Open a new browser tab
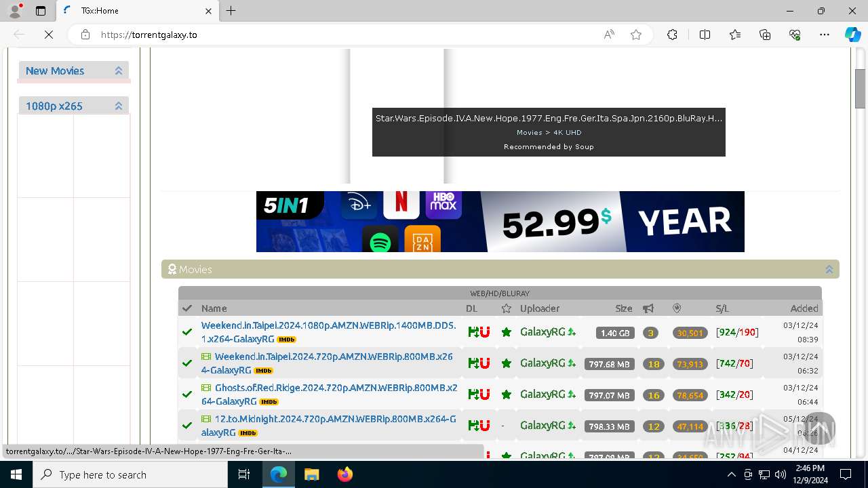This screenshot has width=868, height=488. tap(231, 11)
